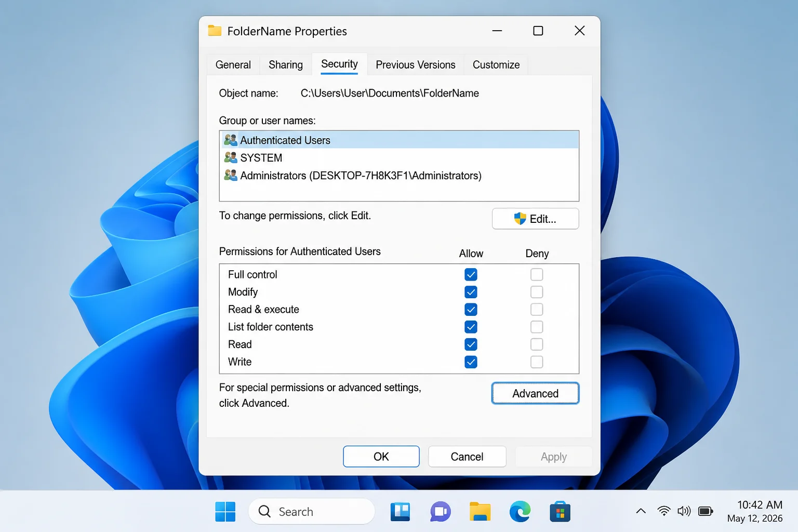The image size is (798, 532).
Task: Click the battery icon in system tray
Action: (706, 511)
